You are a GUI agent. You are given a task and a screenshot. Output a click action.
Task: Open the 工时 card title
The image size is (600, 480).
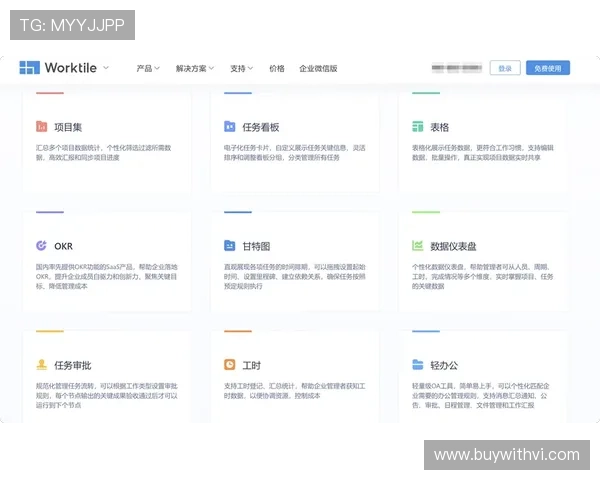click(x=251, y=365)
